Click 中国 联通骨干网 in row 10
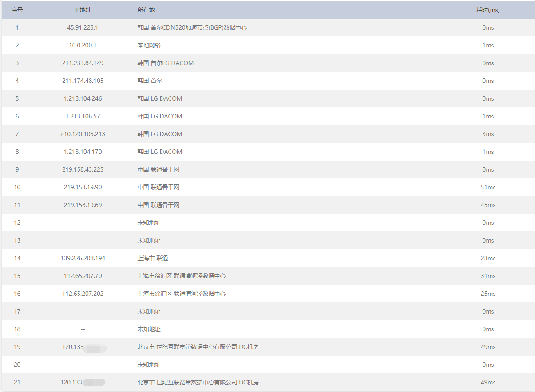535x392 pixels. click(159, 187)
